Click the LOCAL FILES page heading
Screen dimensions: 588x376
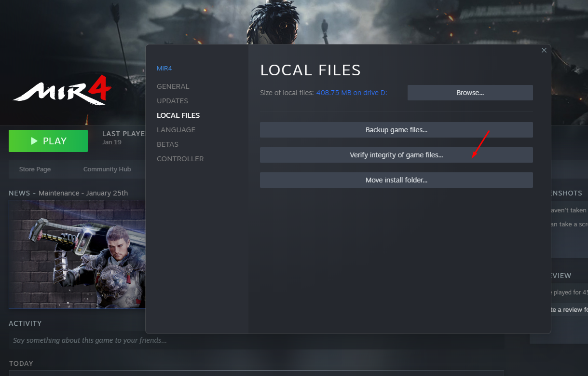click(x=311, y=70)
